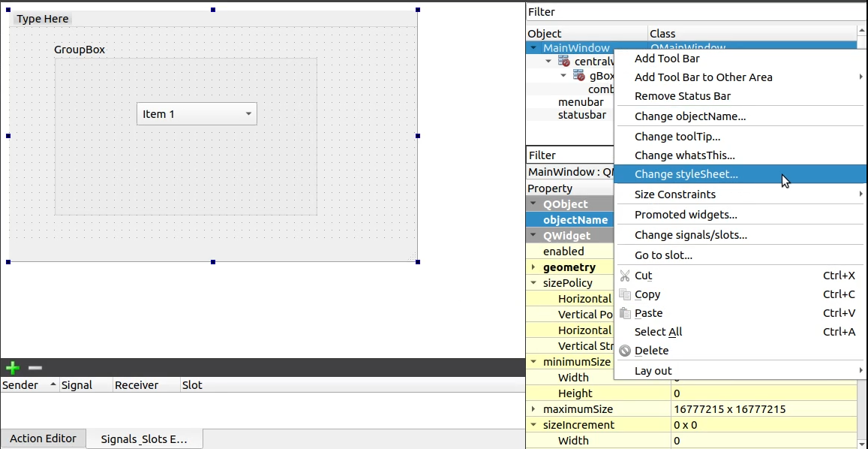Collapse the MainWindow tree node
The image size is (868, 449).
[533, 48]
